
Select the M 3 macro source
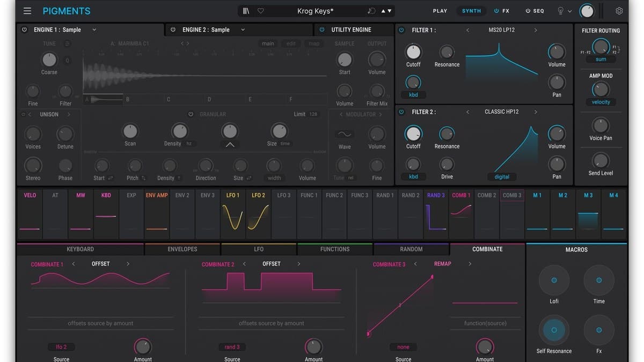pyautogui.click(x=588, y=213)
